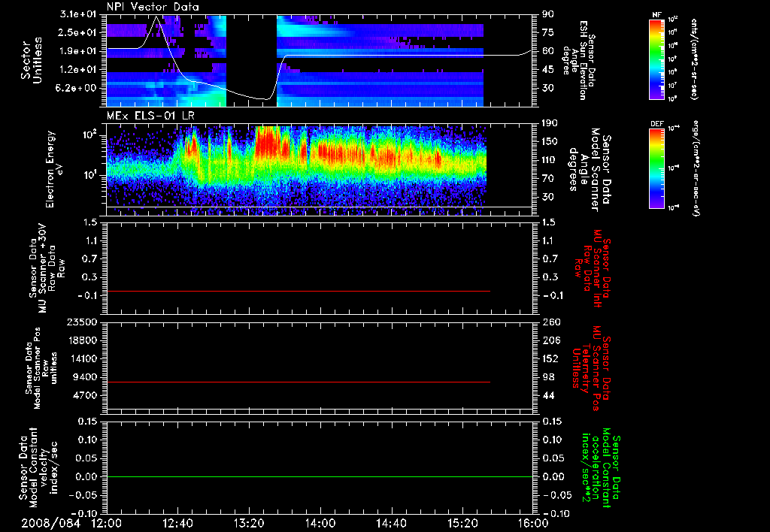The image size is (770, 532).
Task: Click the 45 degree elevation tick label
Action: click(x=548, y=70)
